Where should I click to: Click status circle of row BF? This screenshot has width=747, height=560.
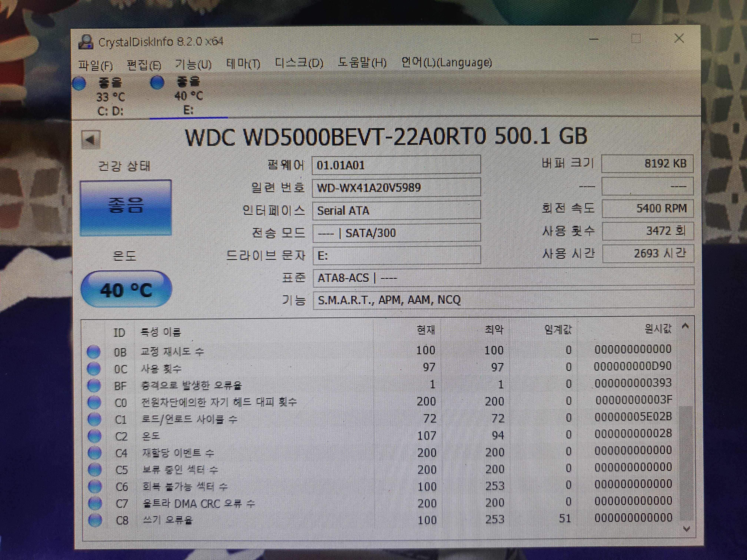(x=94, y=386)
